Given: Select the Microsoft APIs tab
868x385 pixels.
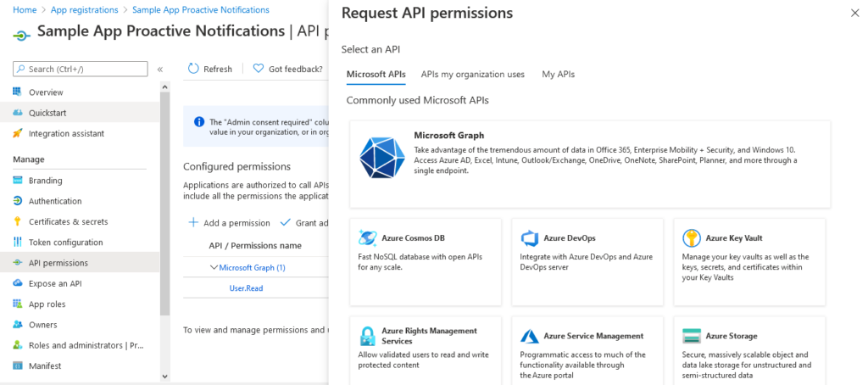Looking at the screenshot, I should [376, 75].
